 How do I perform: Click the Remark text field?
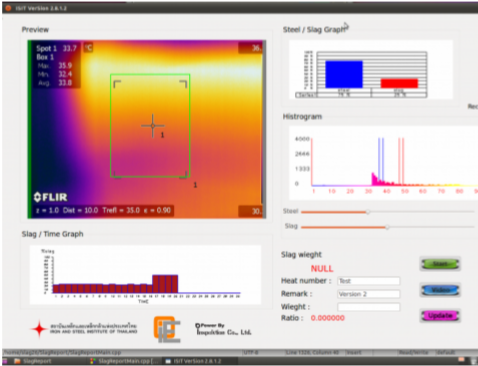click(x=368, y=294)
